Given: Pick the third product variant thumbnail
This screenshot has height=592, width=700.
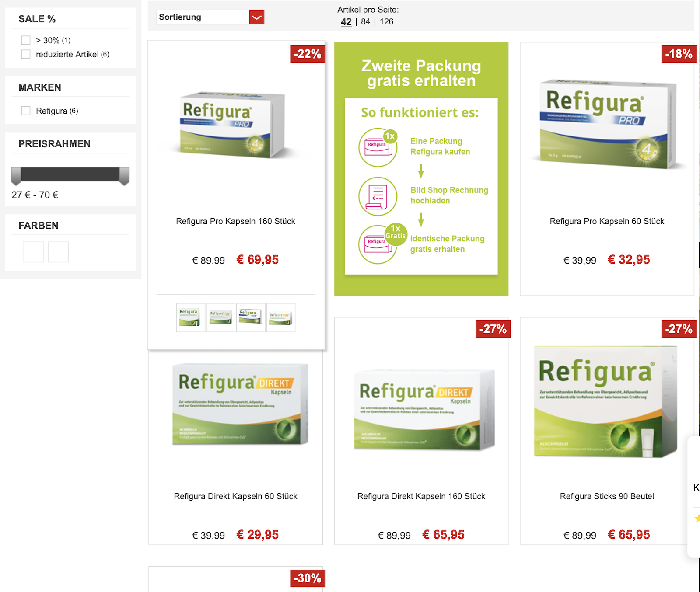Looking at the screenshot, I should pos(251,317).
